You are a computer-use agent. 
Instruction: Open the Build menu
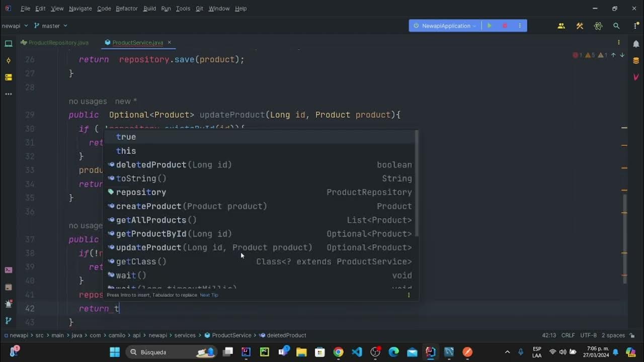click(x=149, y=9)
